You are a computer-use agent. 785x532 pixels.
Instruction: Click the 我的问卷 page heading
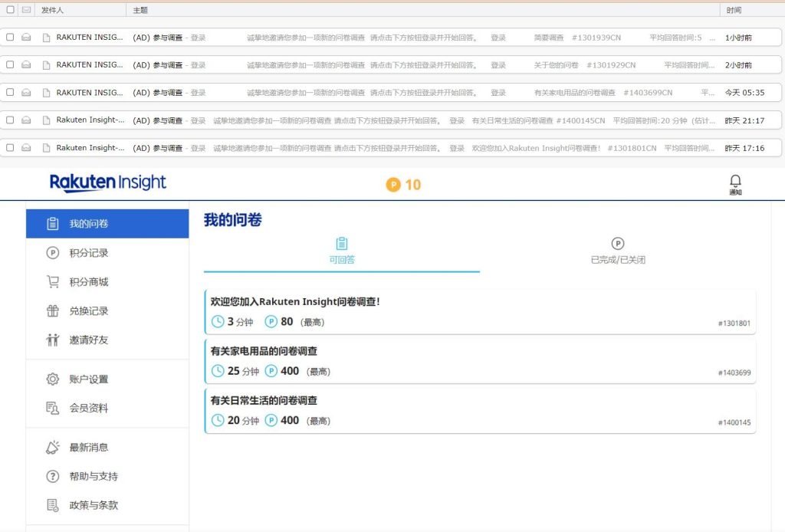(x=233, y=220)
